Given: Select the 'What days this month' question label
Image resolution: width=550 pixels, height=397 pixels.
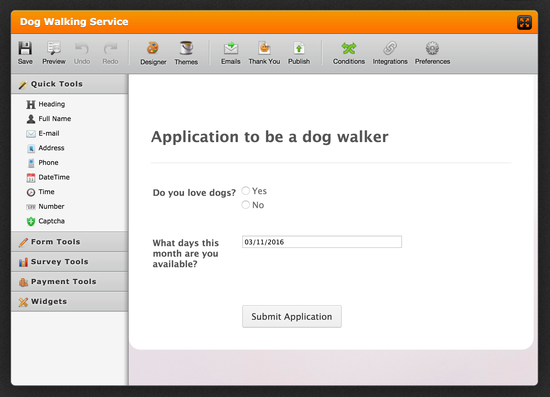Looking at the screenshot, I should tap(186, 253).
